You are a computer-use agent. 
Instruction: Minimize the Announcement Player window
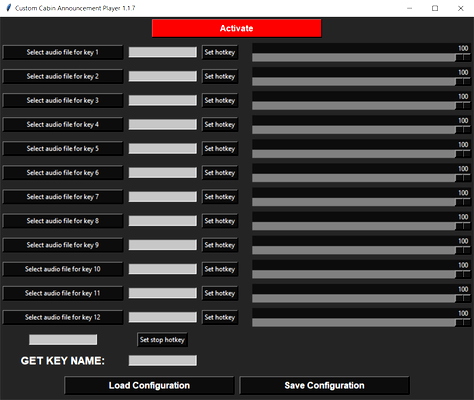click(410, 8)
